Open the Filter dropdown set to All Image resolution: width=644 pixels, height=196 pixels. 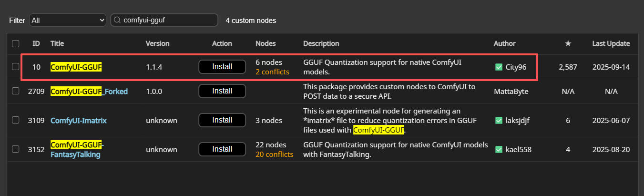67,20
